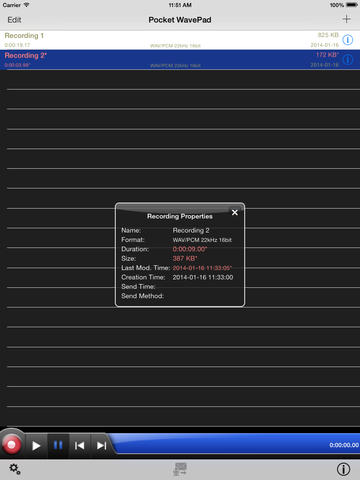The width and height of the screenshot is (360, 480).
Task: Click the Last Mod. Time value
Action: coord(202,268)
